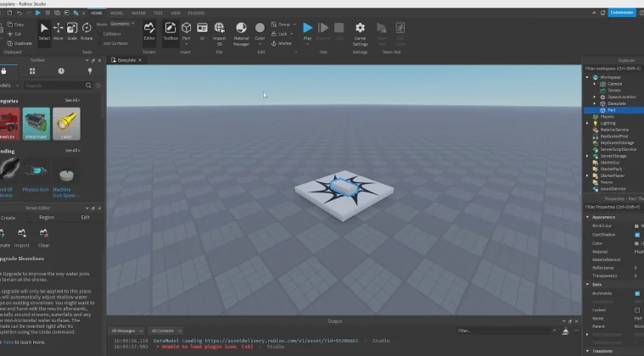The image size is (644, 356).
Task: Select Baseplate in the Explorer tree
Action: tap(616, 103)
